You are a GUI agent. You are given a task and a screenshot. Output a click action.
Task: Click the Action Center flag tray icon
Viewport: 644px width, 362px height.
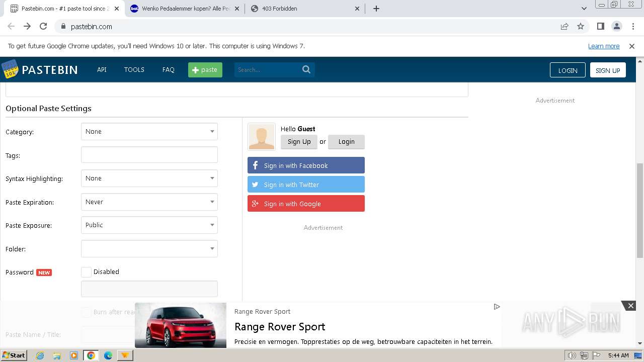tap(597, 355)
